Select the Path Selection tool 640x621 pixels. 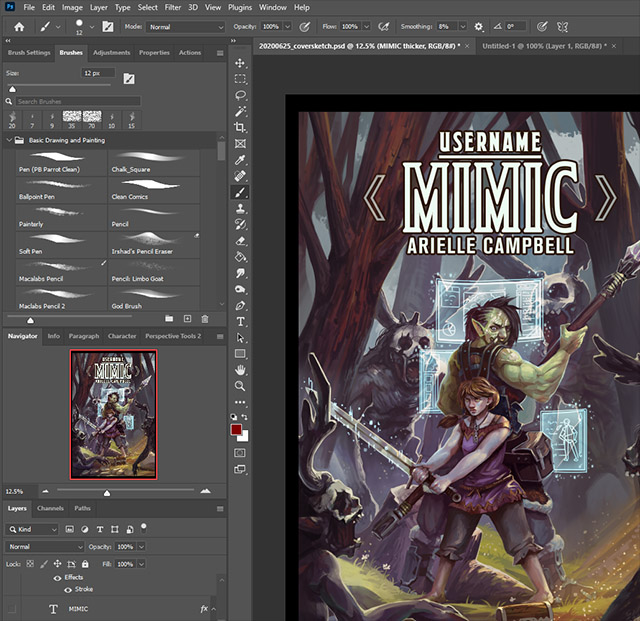tap(240, 338)
